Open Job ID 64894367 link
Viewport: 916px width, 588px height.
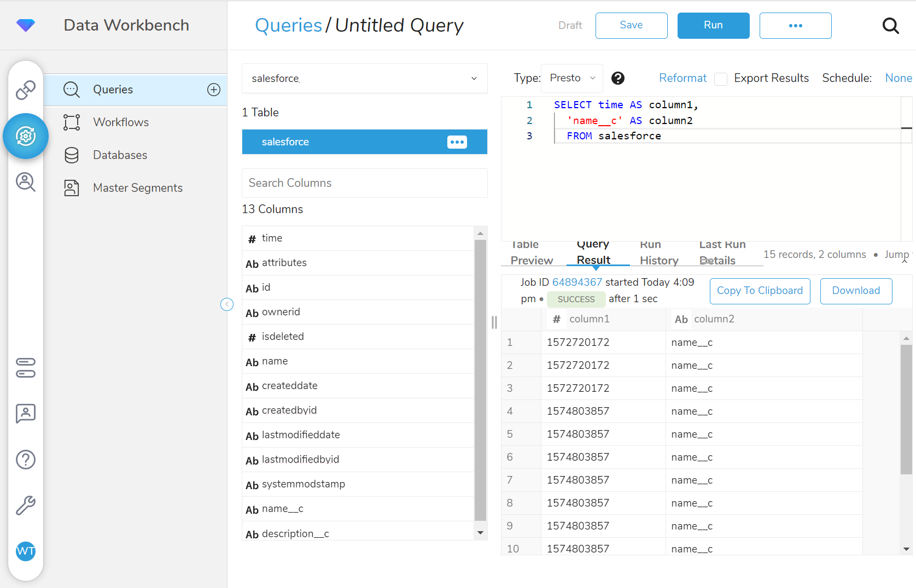pyautogui.click(x=577, y=282)
